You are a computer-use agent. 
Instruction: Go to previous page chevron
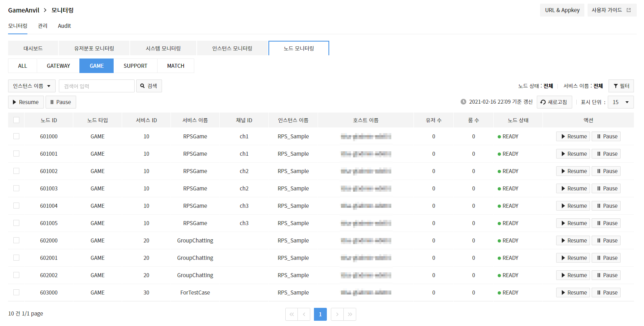coord(304,314)
